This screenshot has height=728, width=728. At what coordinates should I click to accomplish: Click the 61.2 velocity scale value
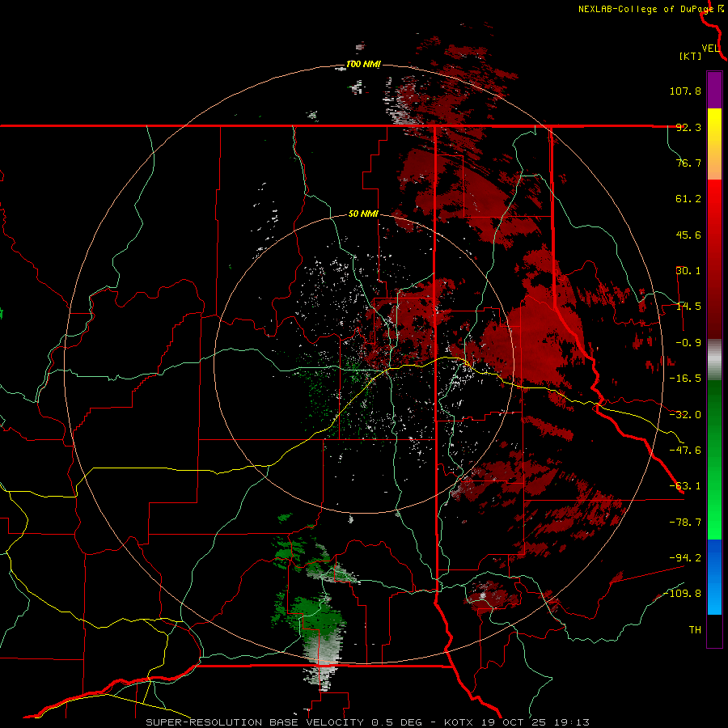coord(688,199)
